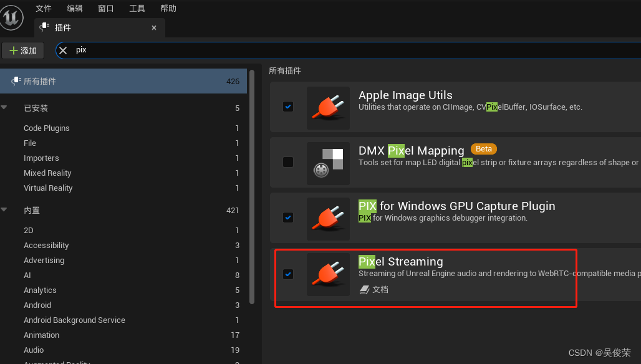641x364 pixels.
Task: Click the Apple Image Utils title
Action: pyautogui.click(x=405, y=95)
